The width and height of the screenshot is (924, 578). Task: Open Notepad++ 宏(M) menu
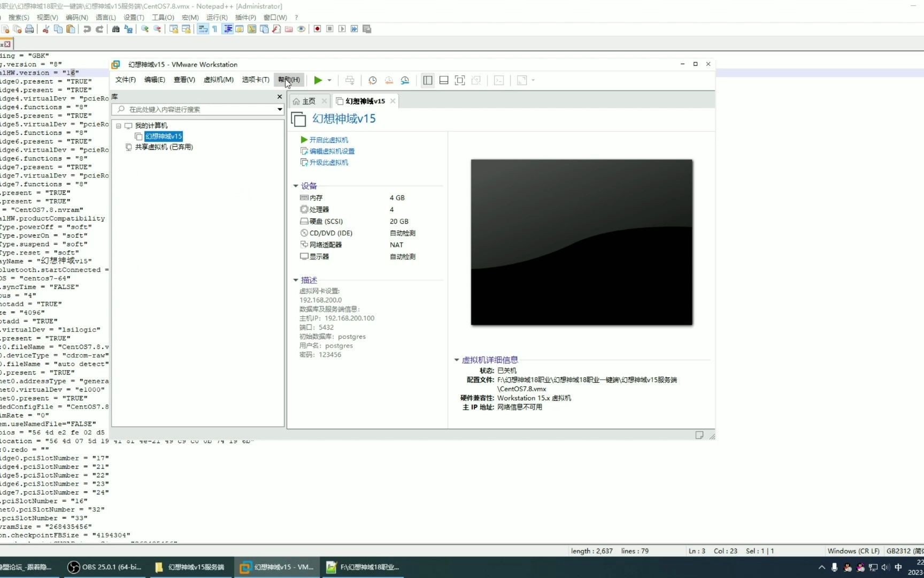(190, 18)
